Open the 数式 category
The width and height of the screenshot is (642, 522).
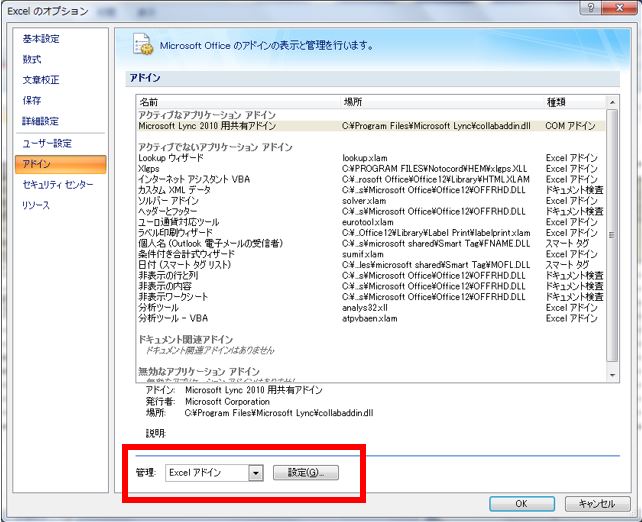(33, 59)
